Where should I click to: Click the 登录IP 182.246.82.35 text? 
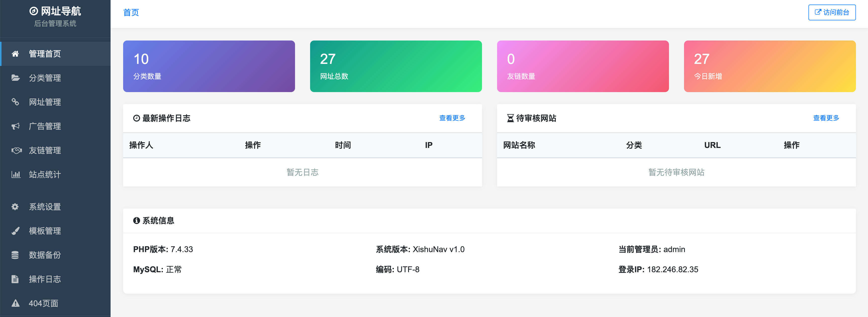click(x=658, y=269)
